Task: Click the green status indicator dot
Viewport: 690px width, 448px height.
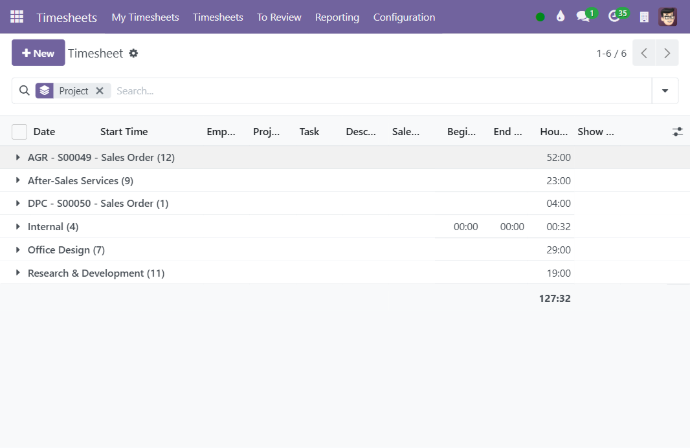Action: pyautogui.click(x=541, y=17)
